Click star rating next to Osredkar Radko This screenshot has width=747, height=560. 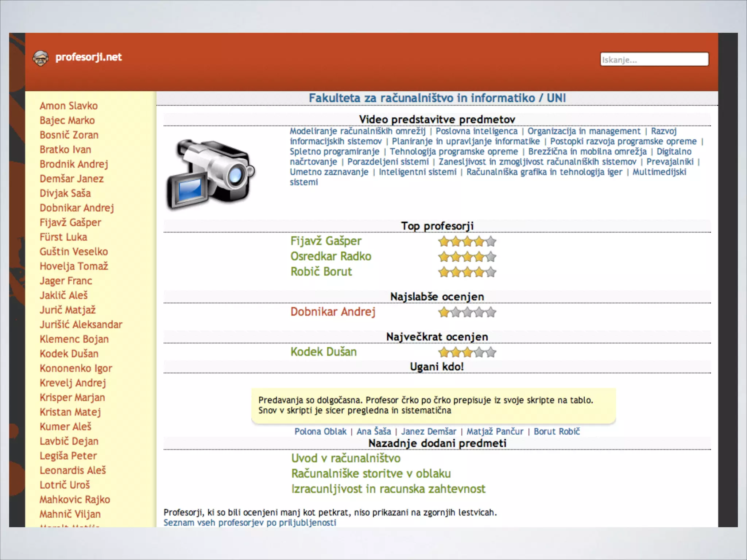(467, 257)
